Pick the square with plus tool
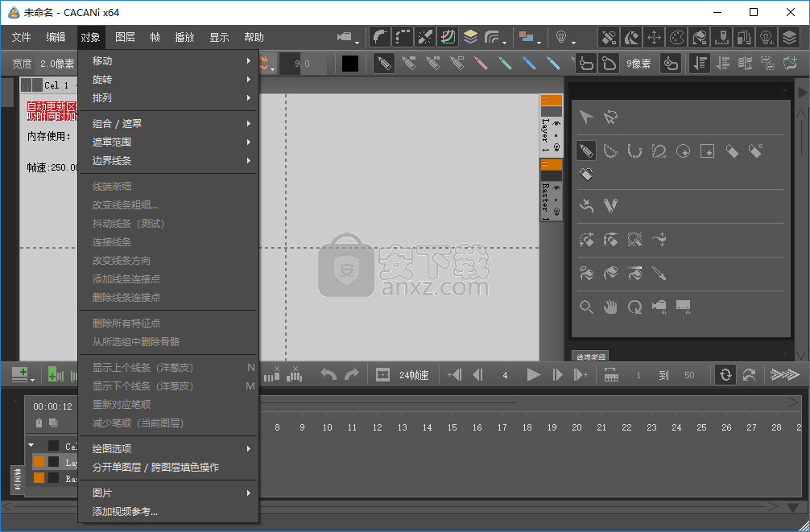The height and width of the screenshot is (532, 810). 707,151
